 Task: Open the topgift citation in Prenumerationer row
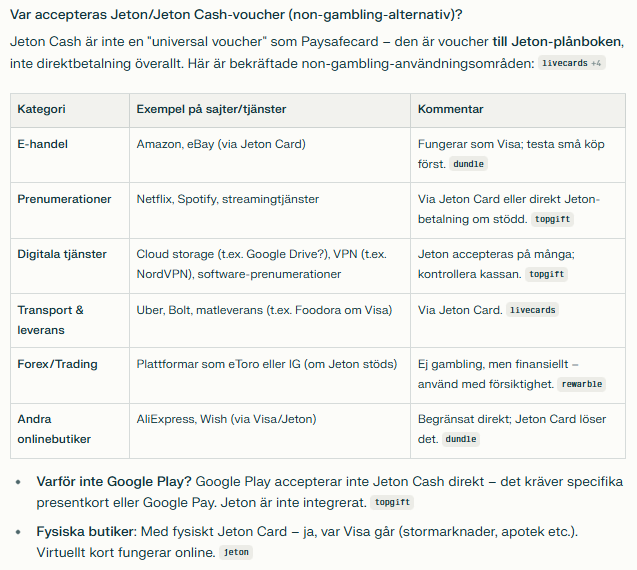552,219
